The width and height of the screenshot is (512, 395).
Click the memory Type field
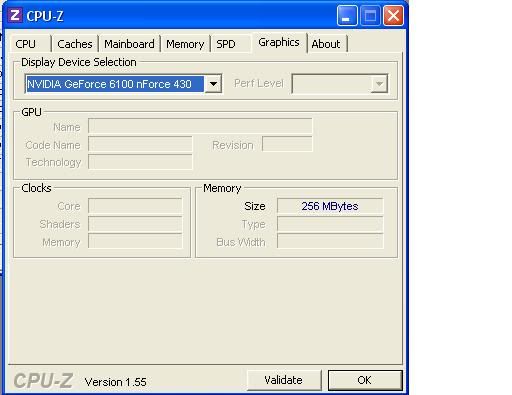(330, 224)
